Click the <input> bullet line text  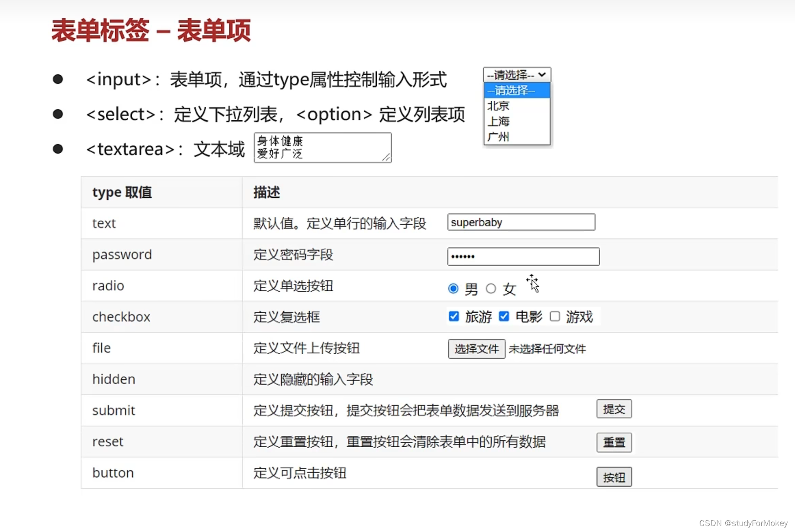(266, 79)
